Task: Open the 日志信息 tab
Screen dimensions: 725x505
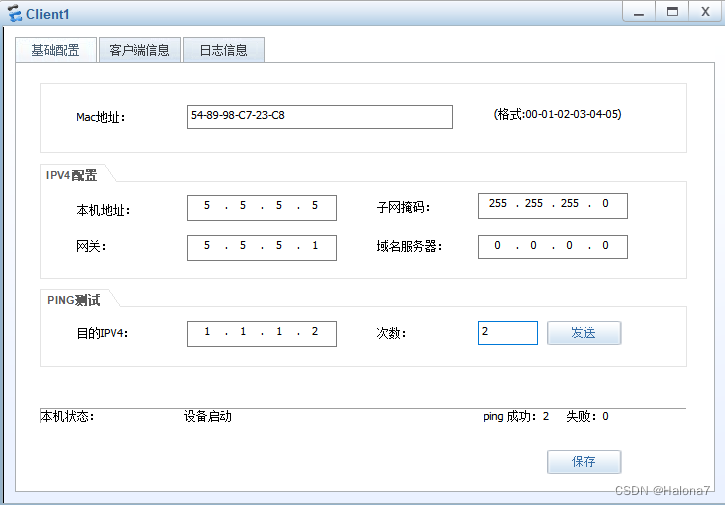Action: click(224, 49)
